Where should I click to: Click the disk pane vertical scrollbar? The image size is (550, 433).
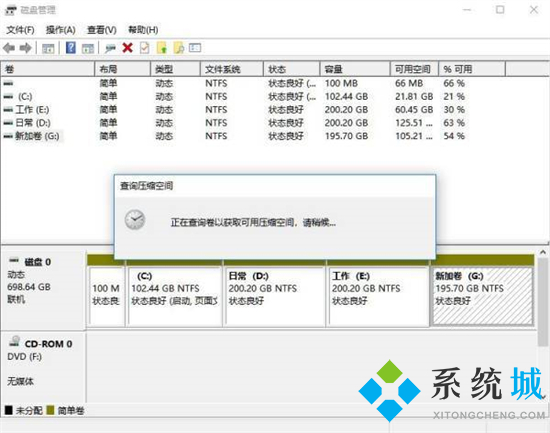(543, 298)
